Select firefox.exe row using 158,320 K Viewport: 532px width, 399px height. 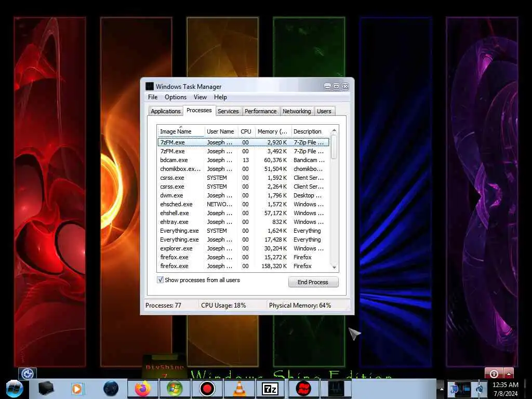tap(244, 266)
